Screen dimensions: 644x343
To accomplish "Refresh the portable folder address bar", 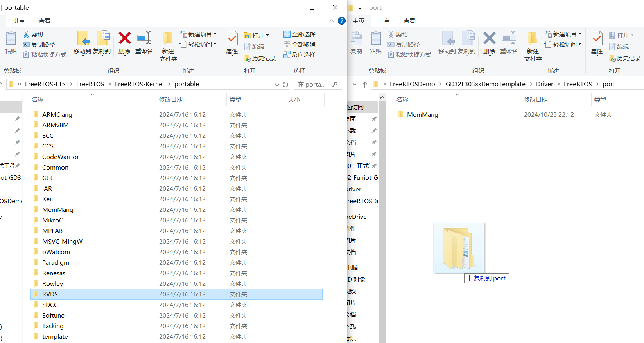I will (x=285, y=84).
